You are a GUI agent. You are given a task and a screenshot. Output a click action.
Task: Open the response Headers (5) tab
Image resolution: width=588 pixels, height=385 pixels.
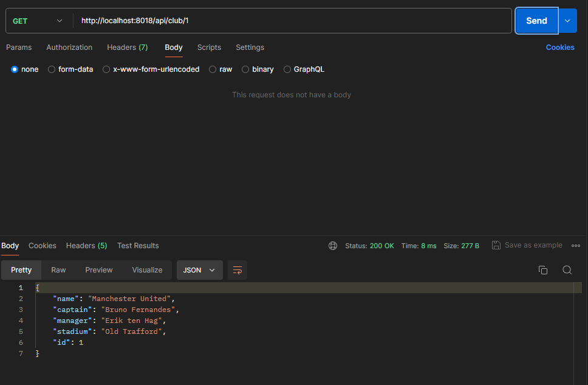[87, 246]
